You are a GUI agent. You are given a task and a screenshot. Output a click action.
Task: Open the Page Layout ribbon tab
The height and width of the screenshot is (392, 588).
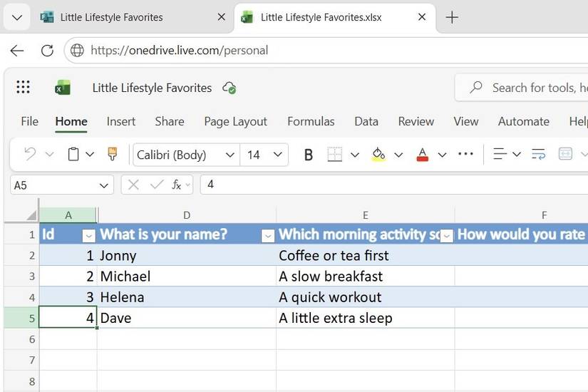235,122
